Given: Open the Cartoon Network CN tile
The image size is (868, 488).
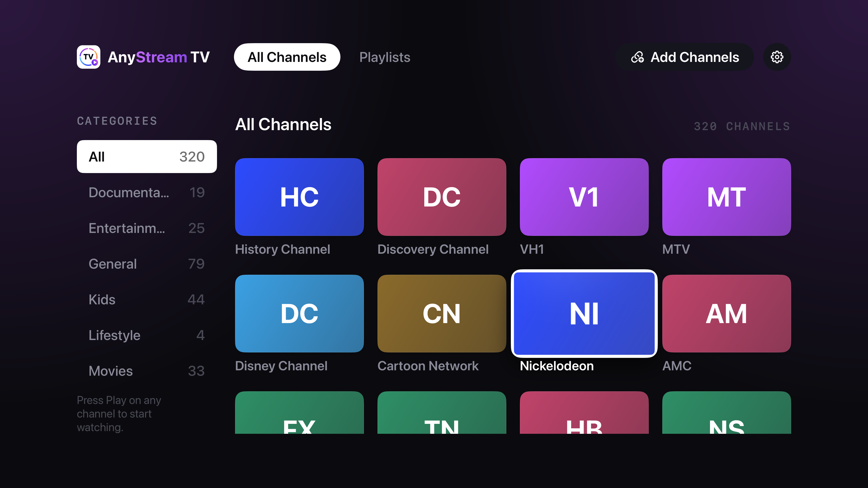Looking at the screenshot, I should pos(442,314).
